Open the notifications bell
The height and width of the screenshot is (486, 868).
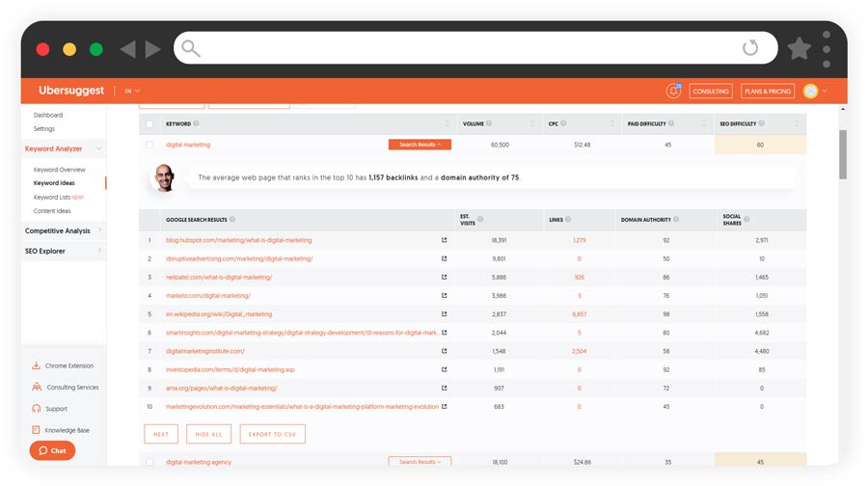click(x=673, y=91)
